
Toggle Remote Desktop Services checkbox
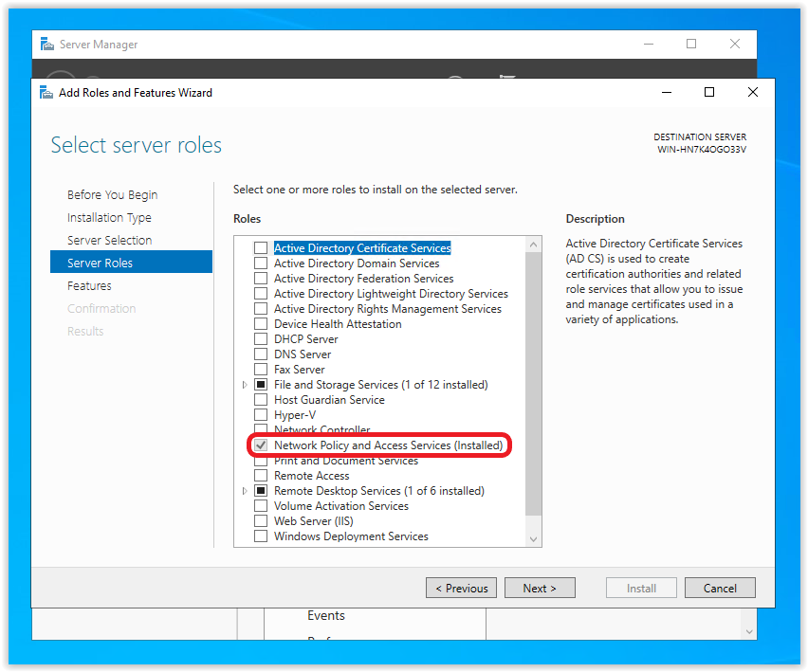(261, 491)
